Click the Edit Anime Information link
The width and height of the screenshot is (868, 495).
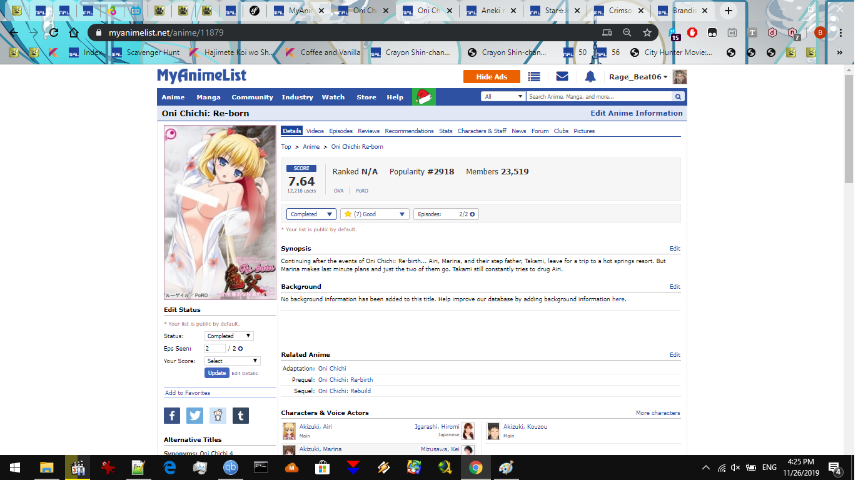point(637,113)
